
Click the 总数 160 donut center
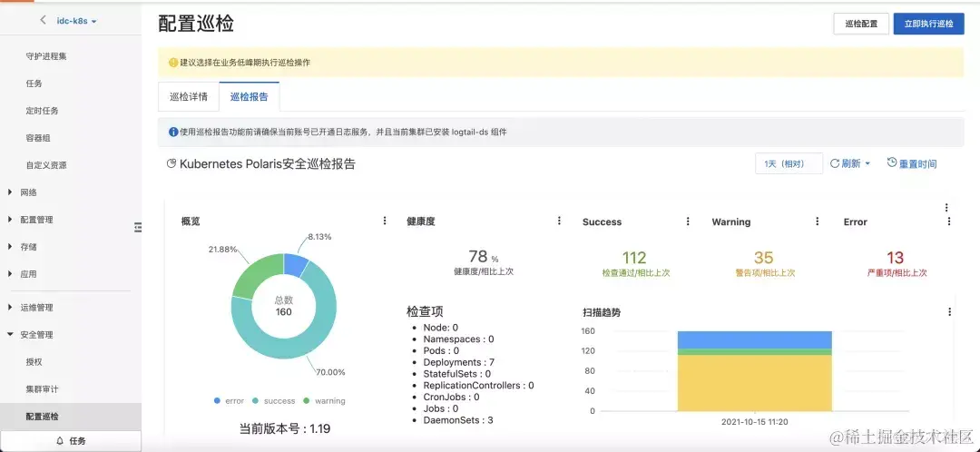(284, 306)
